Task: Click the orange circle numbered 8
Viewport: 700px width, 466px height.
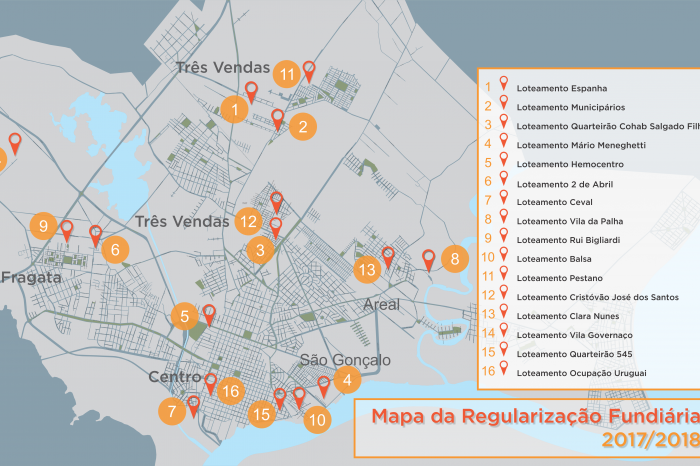Action: pyautogui.click(x=455, y=258)
